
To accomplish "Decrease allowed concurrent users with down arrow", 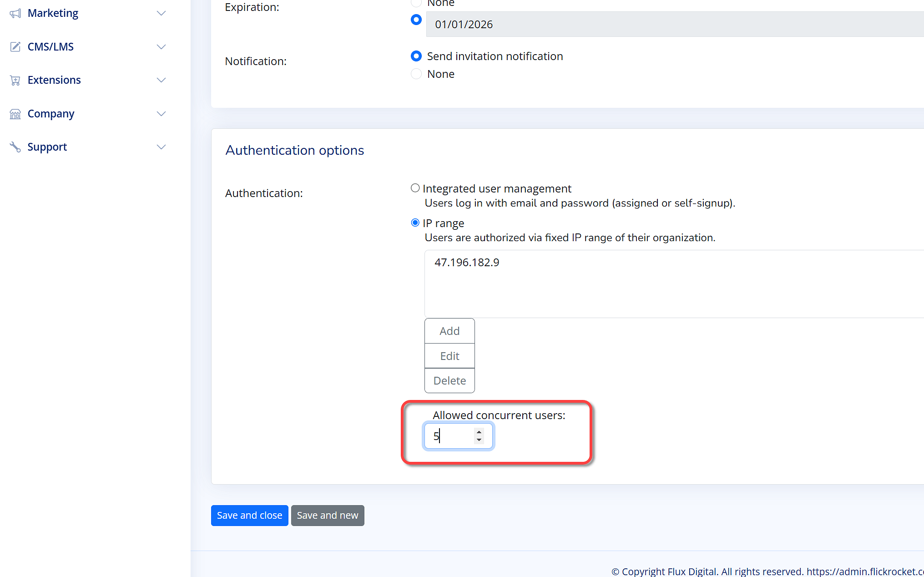I will click(x=479, y=440).
